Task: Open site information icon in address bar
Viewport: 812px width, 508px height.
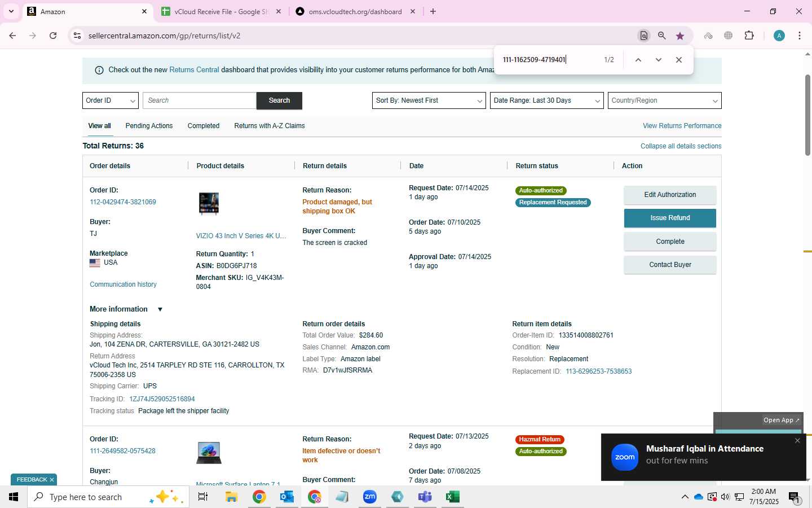Action: point(77,36)
